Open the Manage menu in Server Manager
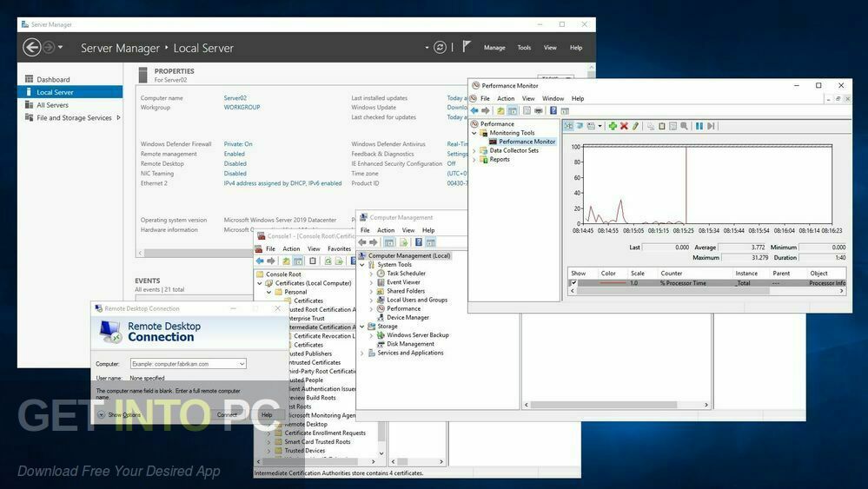Viewport: 868px width, 489px height. (494, 48)
